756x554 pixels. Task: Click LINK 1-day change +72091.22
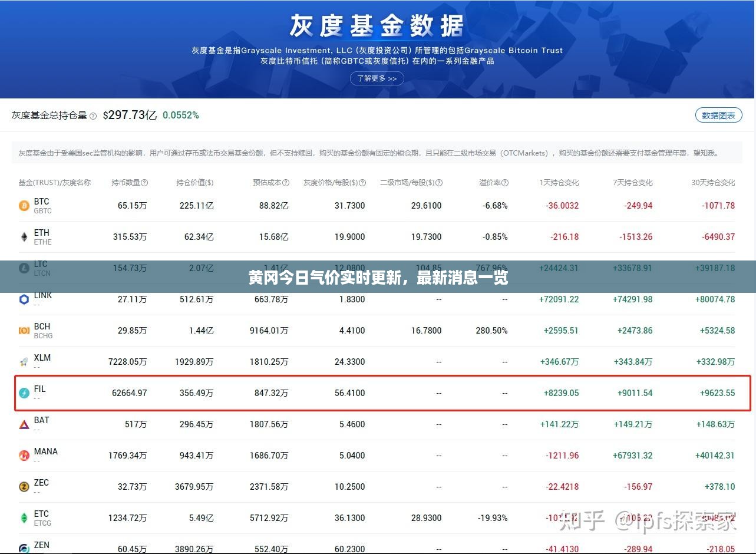[559, 299]
